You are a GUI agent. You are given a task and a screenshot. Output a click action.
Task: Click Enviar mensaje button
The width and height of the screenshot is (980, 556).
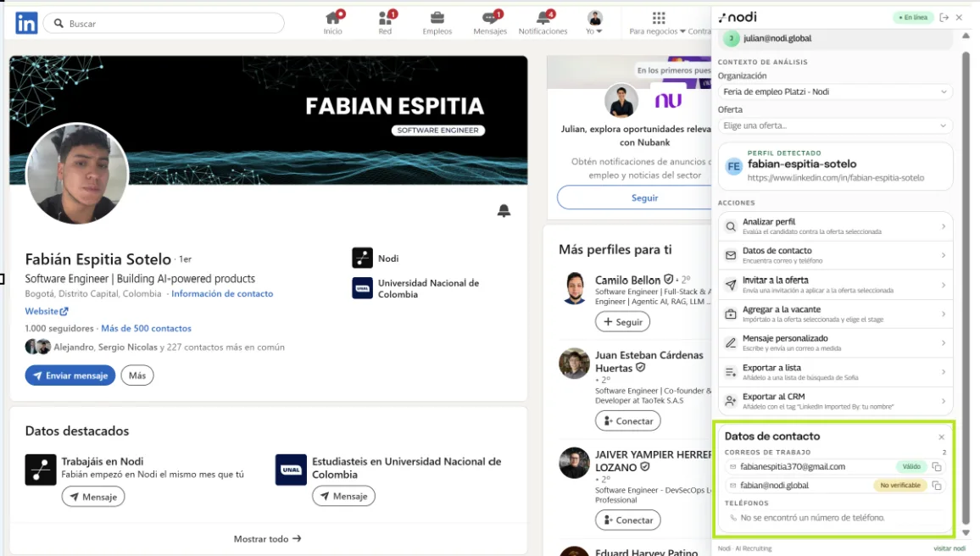[x=70, y=375]
